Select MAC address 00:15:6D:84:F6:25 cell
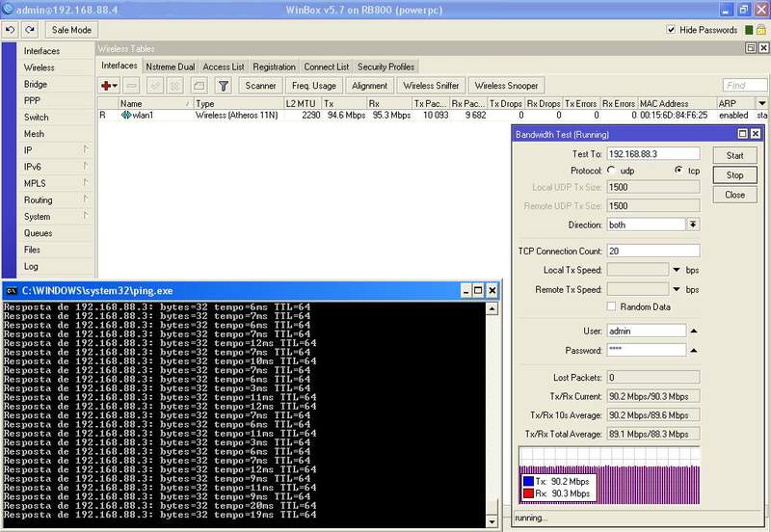Image resolution: width=771 pixels, height=532 pixels. pyautogui.click(x=674, y=115)
